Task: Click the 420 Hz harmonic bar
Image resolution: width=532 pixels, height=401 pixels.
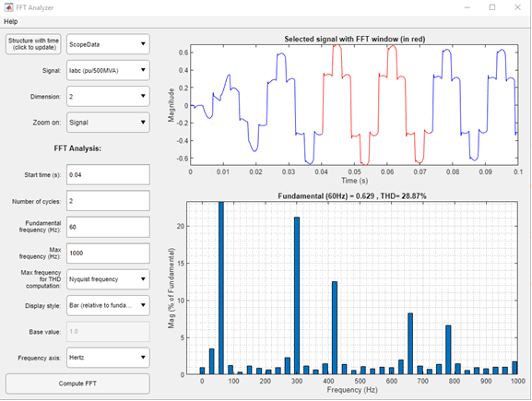Action: [x=335, y=328]
